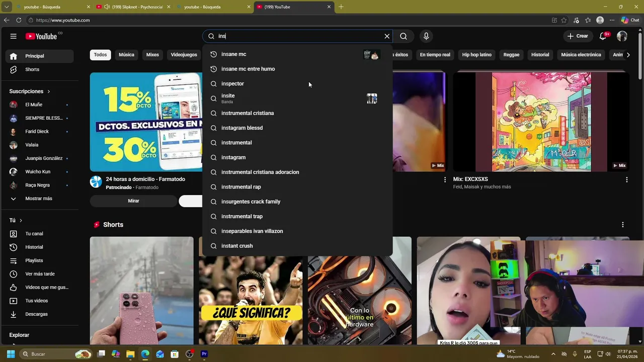644x362 pixels.
Task: Select the Música filter chip
Action: 126,55
